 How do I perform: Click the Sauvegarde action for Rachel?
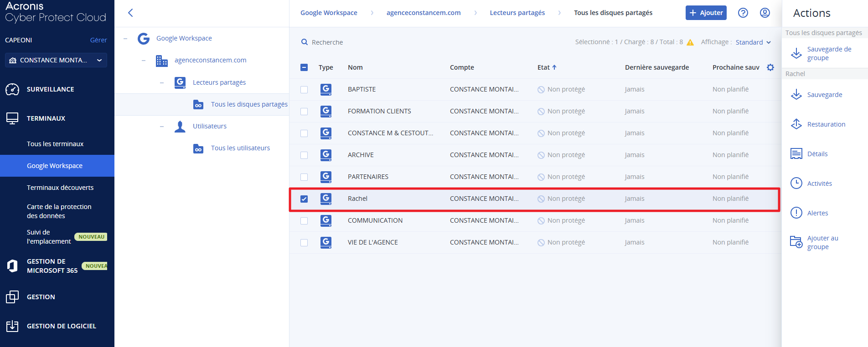coord(824,95)
